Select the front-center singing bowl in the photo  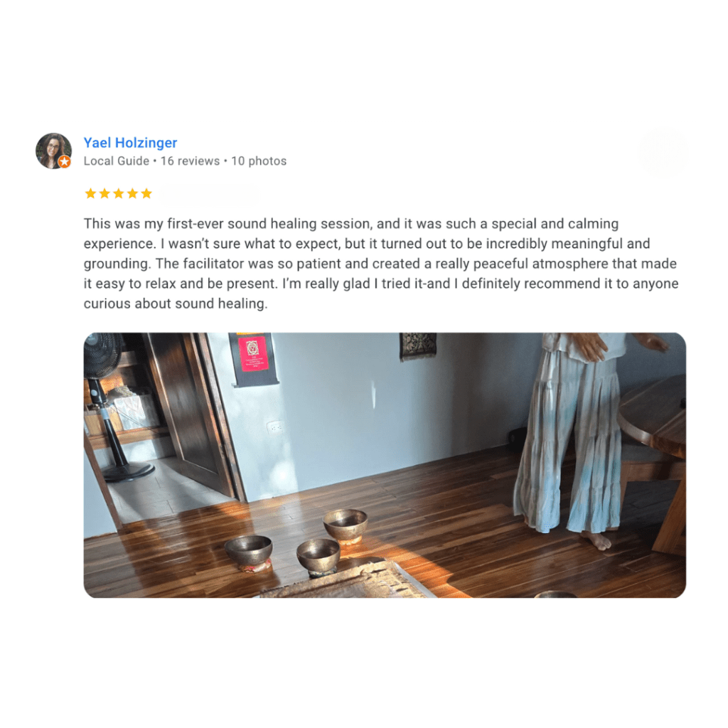[x=318, y=556]
